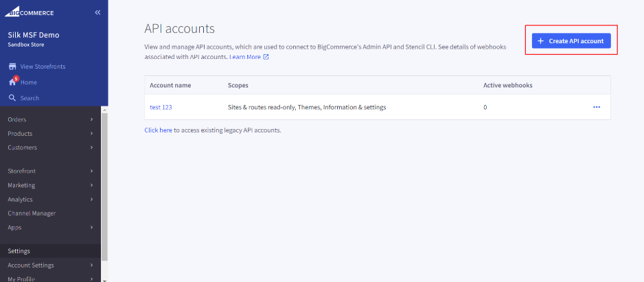
Task: Expand the Storefront menu chevron
Action: point(91,171)
